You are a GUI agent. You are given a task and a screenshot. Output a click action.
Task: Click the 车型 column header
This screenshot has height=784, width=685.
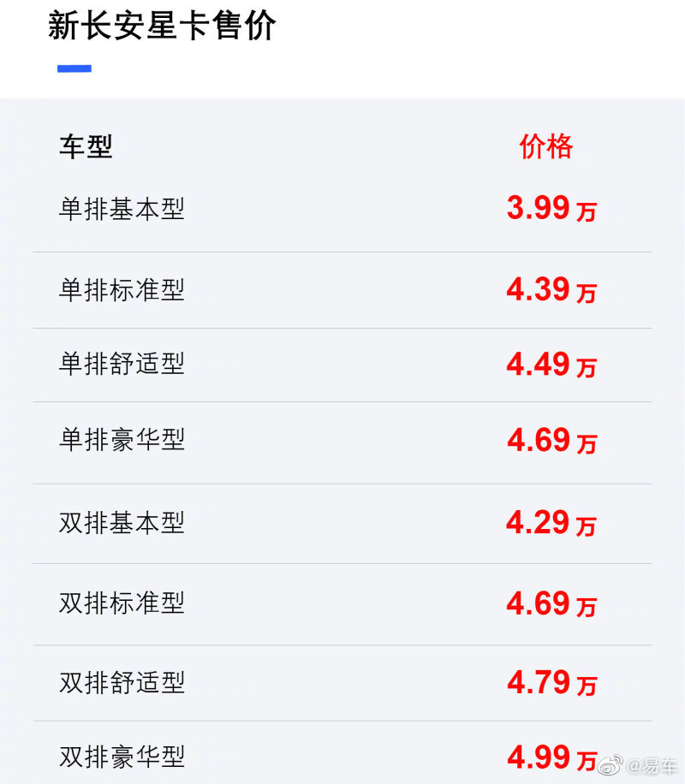(x=86, y=147)
